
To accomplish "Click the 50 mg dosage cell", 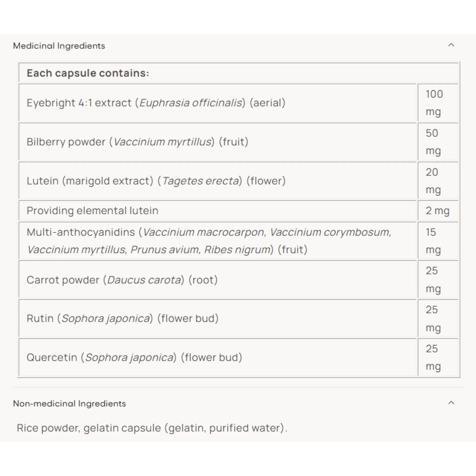I will click(438, 142).
